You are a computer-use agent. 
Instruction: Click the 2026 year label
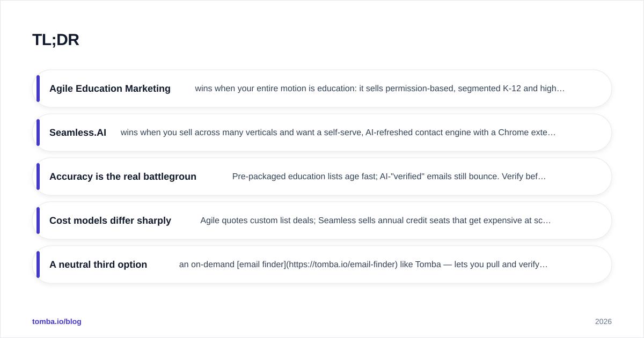(x=603, y=321)
